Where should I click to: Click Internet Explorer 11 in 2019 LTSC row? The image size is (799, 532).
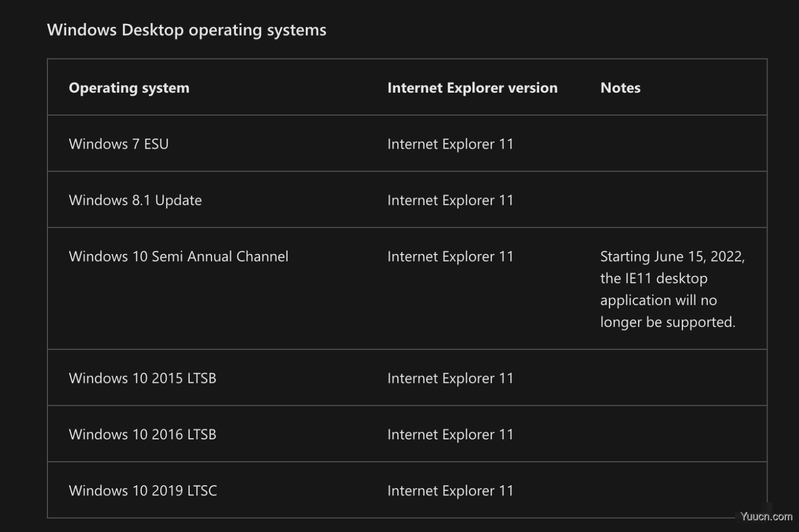[450, 490]
